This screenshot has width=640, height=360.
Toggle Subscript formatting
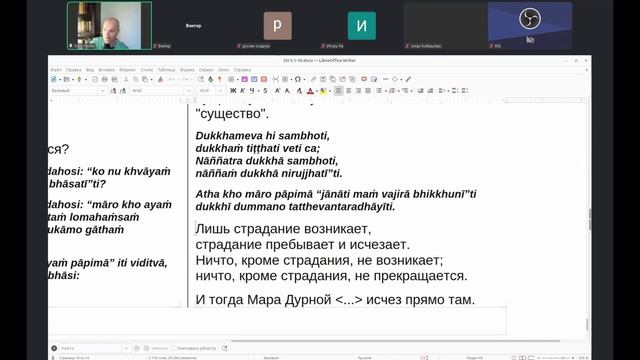[x=287, y=91]
